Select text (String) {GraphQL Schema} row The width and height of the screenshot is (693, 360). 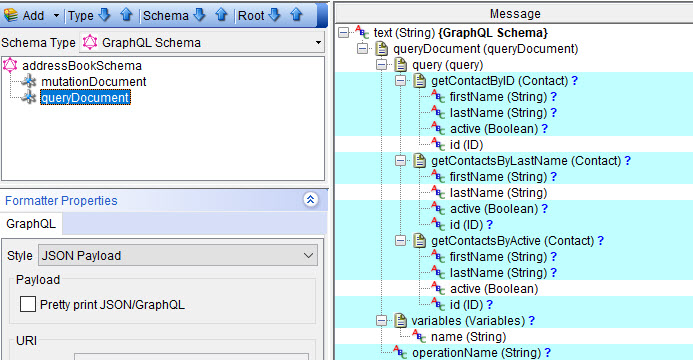(461, 33)
